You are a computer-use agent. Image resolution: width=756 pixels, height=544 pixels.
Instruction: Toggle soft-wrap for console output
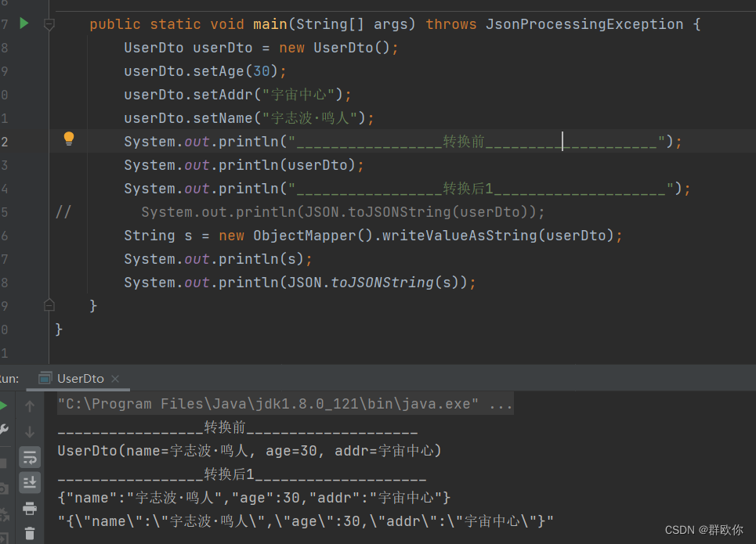tap(30, 457)
